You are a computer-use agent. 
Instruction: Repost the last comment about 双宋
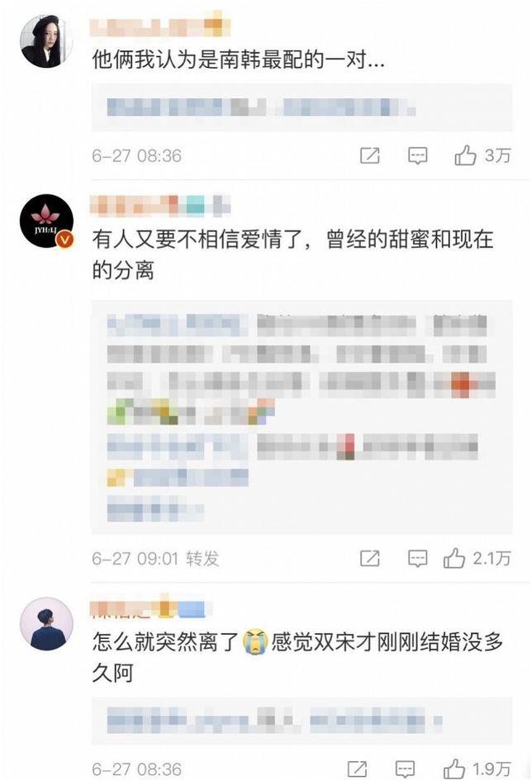[358, 769]
